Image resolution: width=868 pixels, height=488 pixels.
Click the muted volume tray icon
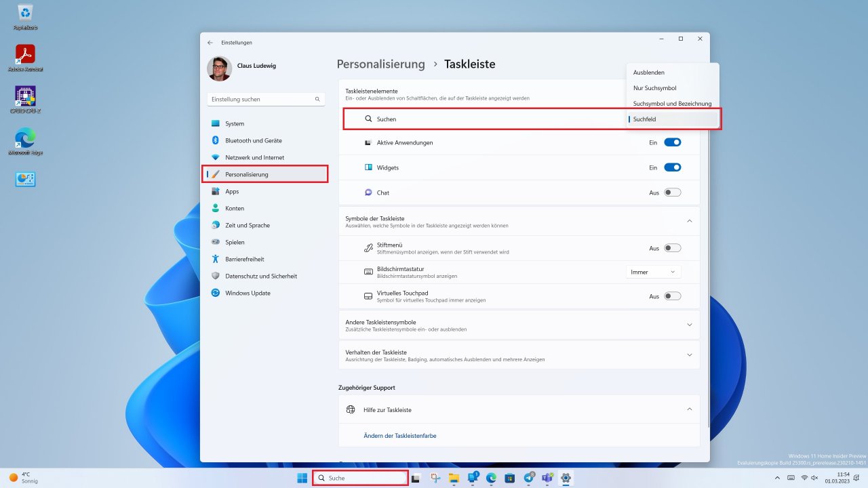click(814, 478)
